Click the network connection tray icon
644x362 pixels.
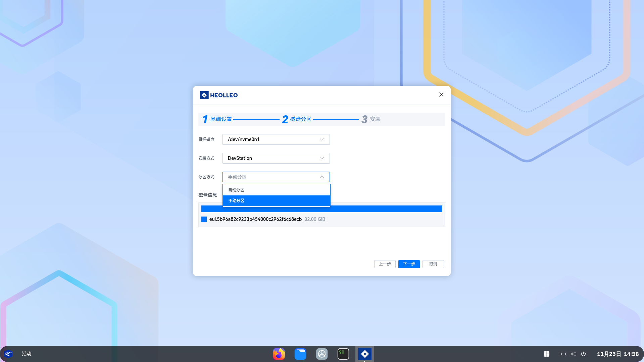(x=563, y=354)
